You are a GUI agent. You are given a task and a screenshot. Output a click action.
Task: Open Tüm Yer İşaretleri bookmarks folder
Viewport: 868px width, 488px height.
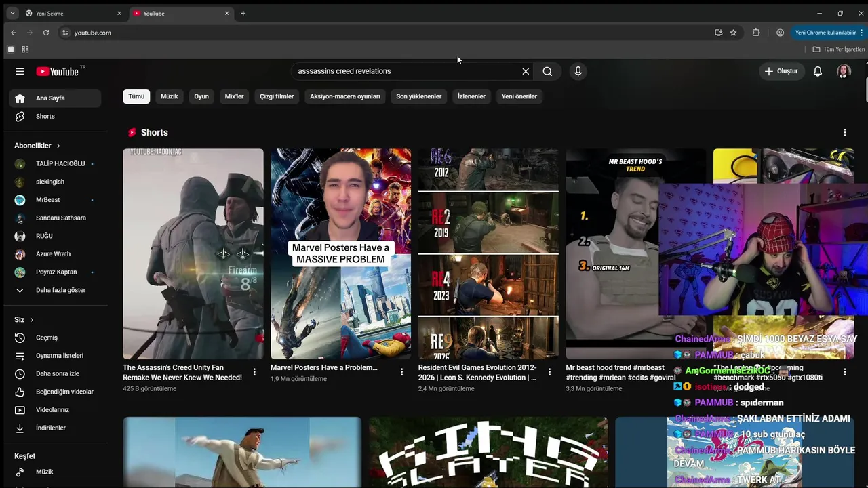tap(839, 49)
